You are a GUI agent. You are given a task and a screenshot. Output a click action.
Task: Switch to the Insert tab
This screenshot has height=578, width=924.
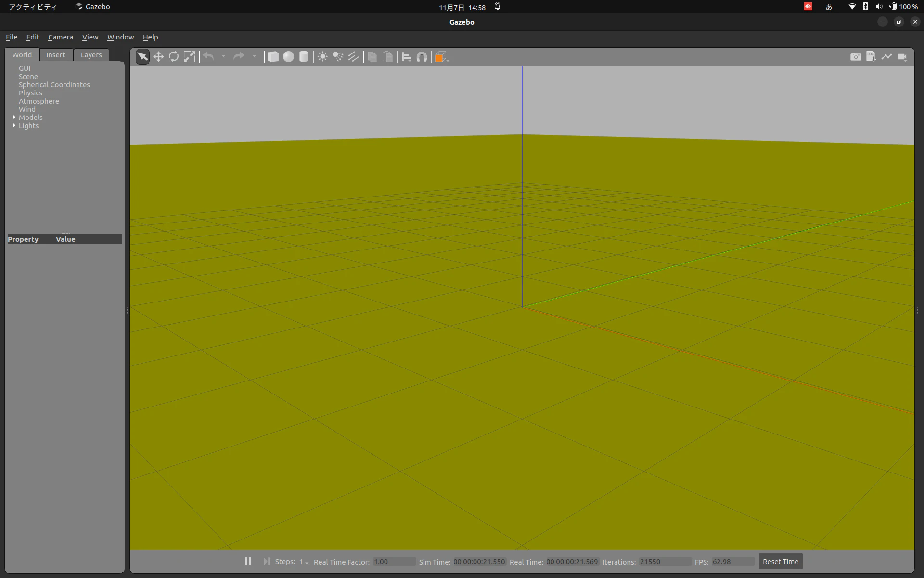[x=56, y=55]
